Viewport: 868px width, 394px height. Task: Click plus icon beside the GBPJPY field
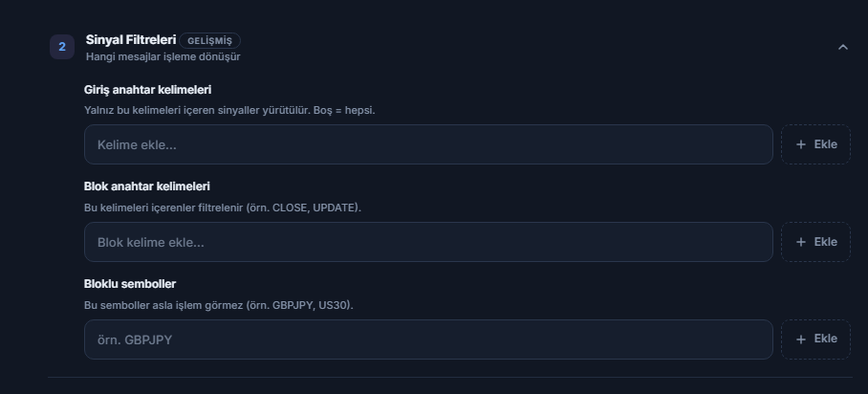(x=800, y=339)
